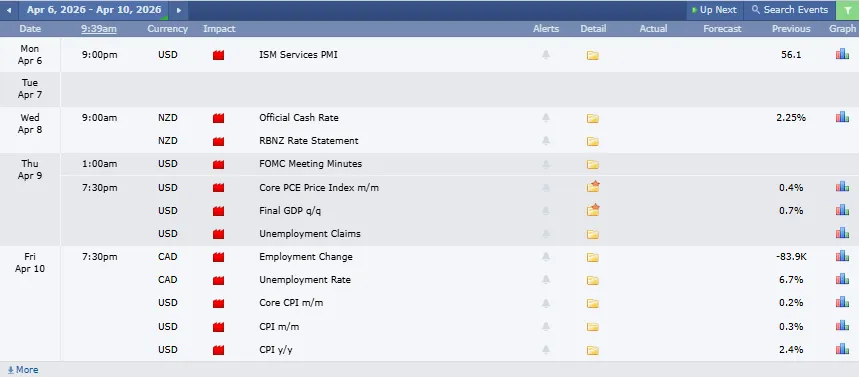Open graph for Official Cash Rate
The height and width of the screenshot is (377, 859).
coord(843,117)
